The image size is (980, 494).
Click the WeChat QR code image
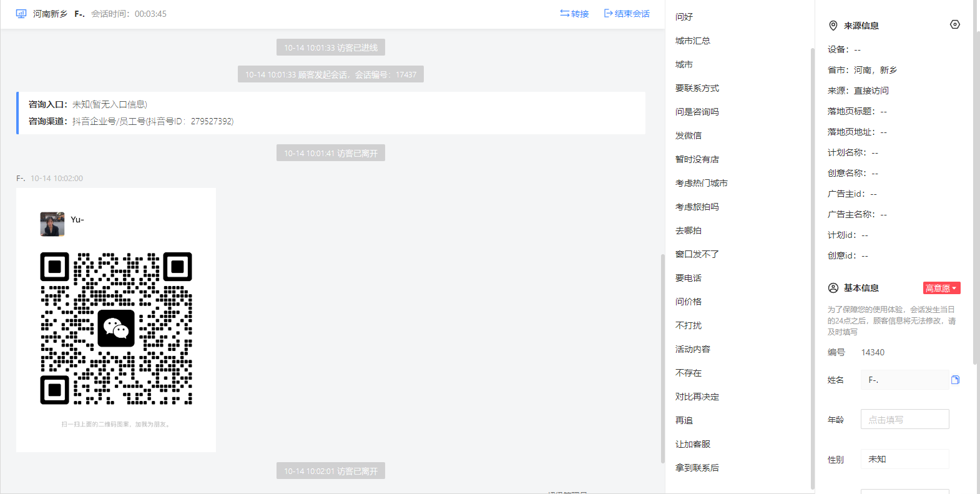(x=116, y=329)
